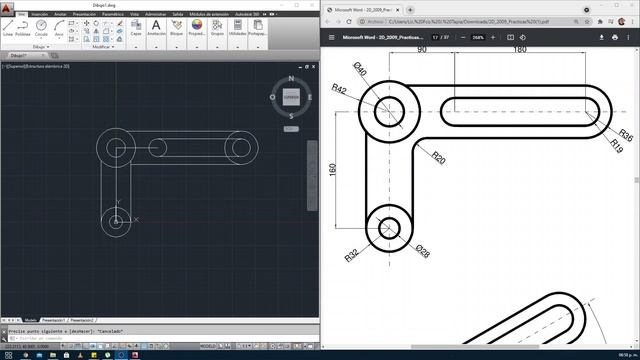Switch to Presentación1 layout tab
This screenshot has width=640, height=360.
click(53, 320)
